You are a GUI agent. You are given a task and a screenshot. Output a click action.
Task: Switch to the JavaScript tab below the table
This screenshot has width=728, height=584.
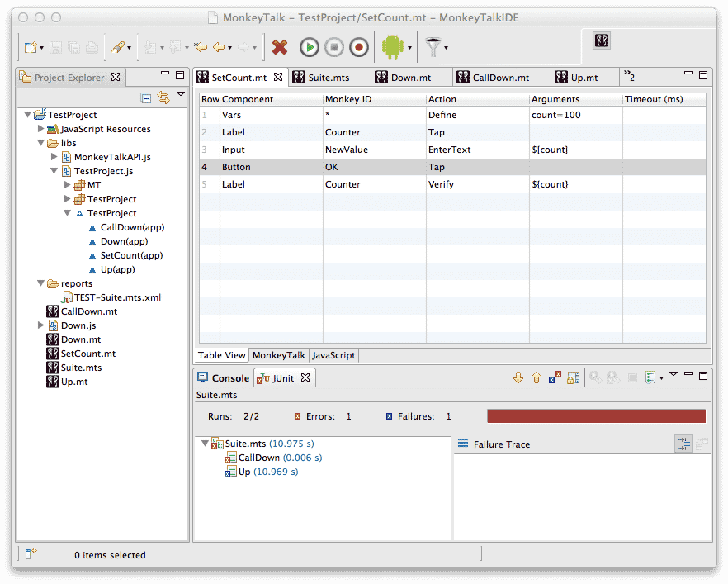pyautogui.click(x=333, y=355)
